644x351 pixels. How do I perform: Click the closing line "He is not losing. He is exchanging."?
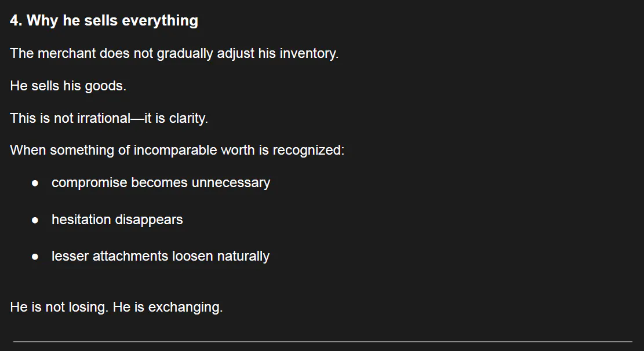click(116, 308)
